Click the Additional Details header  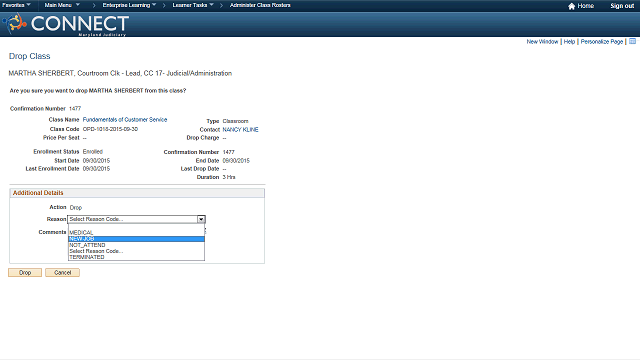click(137, 193)
